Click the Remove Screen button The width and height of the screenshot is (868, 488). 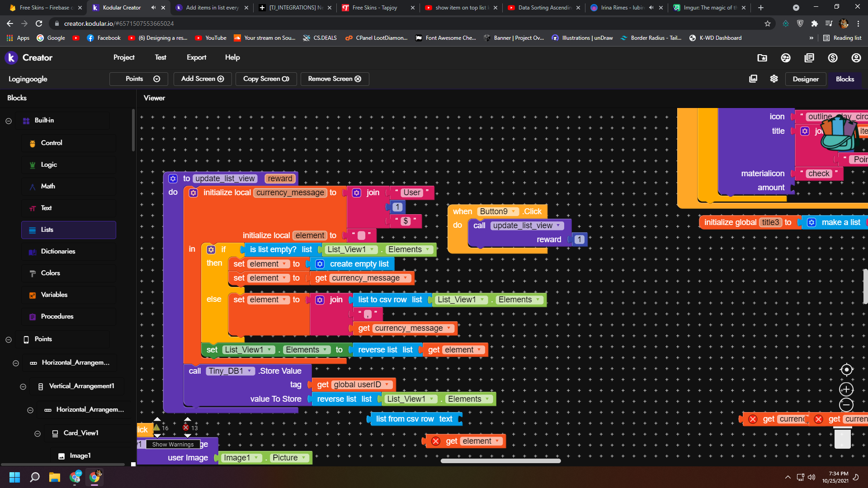[x=335, y=79]
